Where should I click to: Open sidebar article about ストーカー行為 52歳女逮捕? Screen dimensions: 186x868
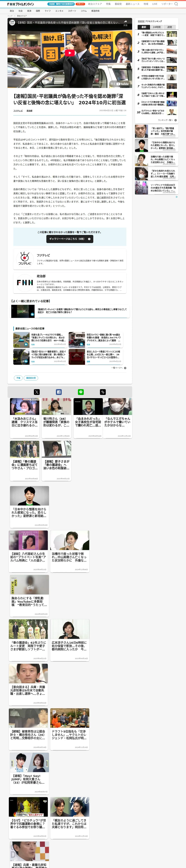[x=156, y=174]
